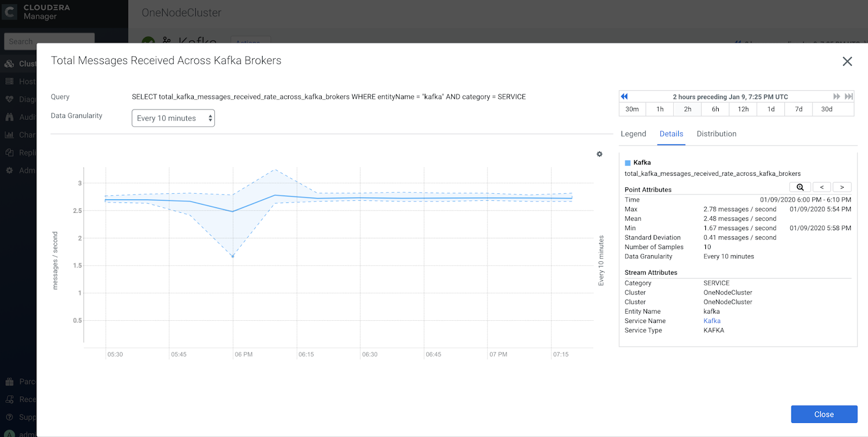
Task: Click the Entity Name value 'kafka'
Action: [712, 312]
